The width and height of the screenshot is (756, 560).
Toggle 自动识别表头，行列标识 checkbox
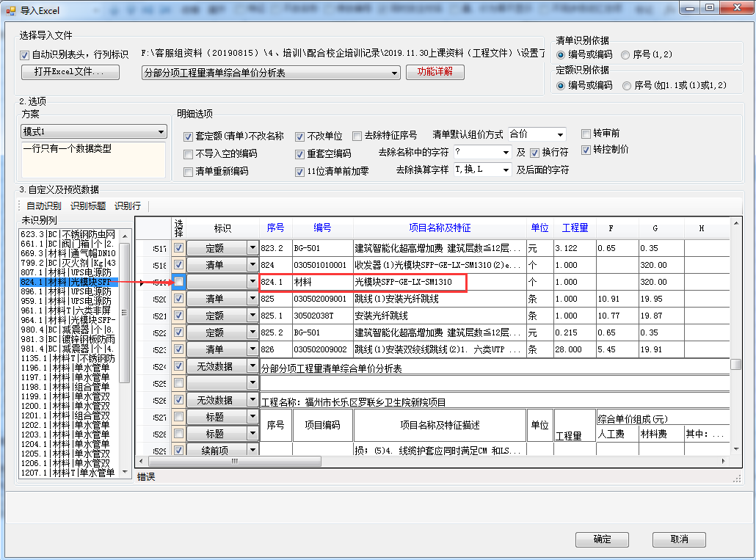click(26, 55)
